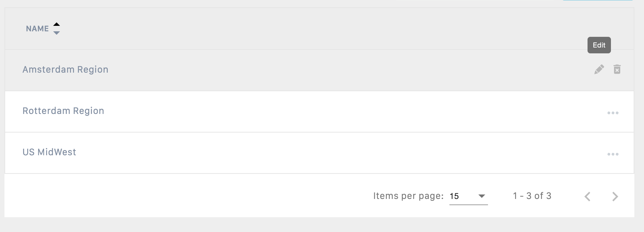644x232 pixels.
Task: Open the three-dot menu for US MidWest
Action: pos(613,154)
